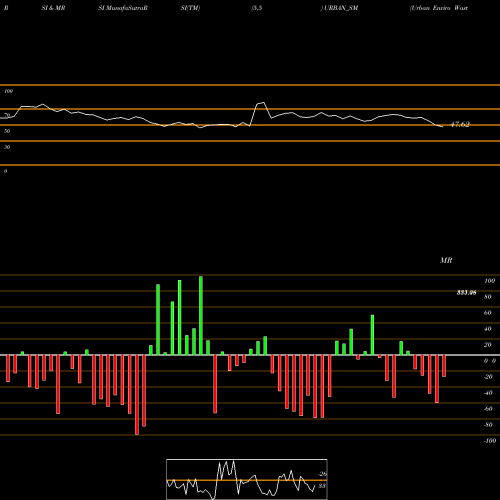Click the '(Urban Enviro Wast' company name text
The height and width of the screenshot is (500, 500).
click(439, 8)
